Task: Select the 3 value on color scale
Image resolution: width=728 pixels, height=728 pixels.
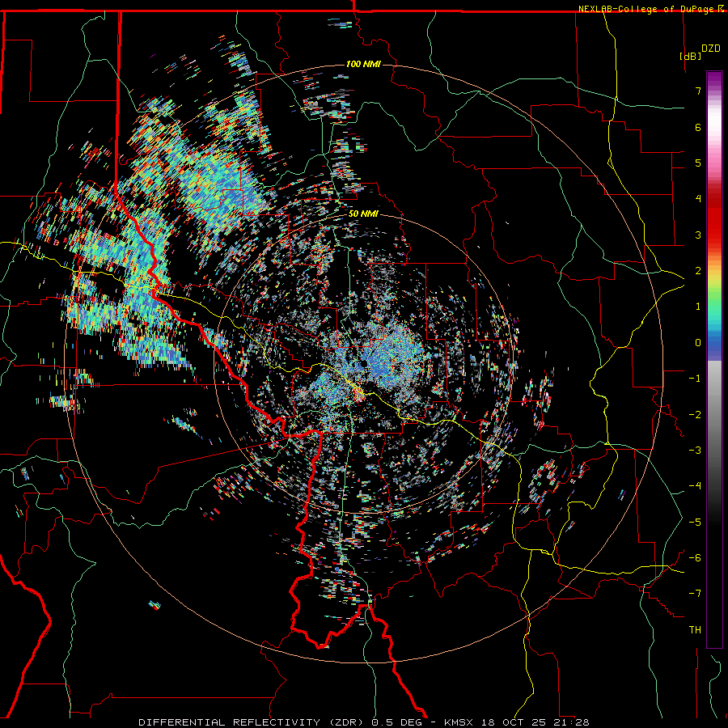Action: (x=698, y=235)
